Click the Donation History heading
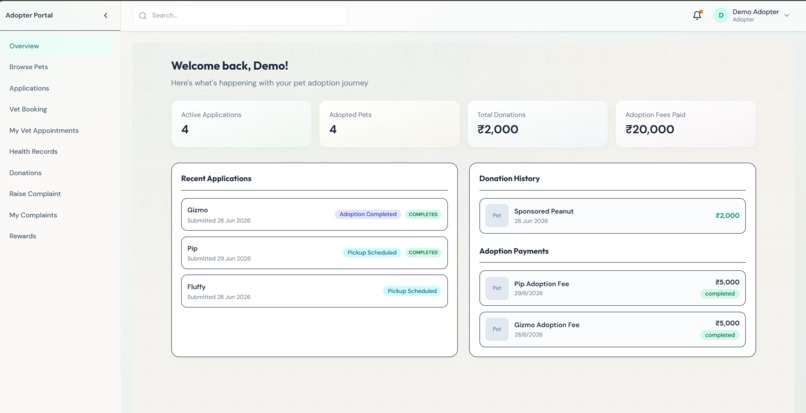This screenshot has width=806, height=413. pos(509,178)
